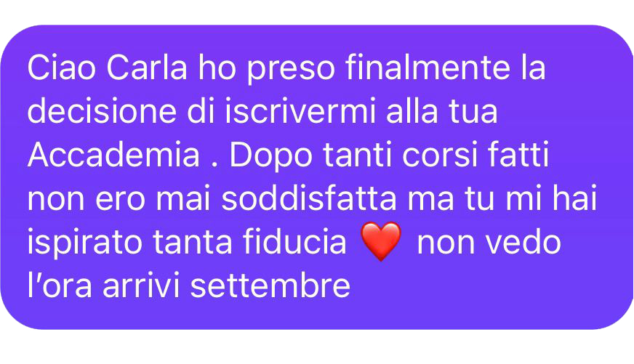The width and height of the screenshot is (634, 364).
Task: Click the word "soddisfatta" in the bubble
Action: pyautogui.click(x=309, y=199)
